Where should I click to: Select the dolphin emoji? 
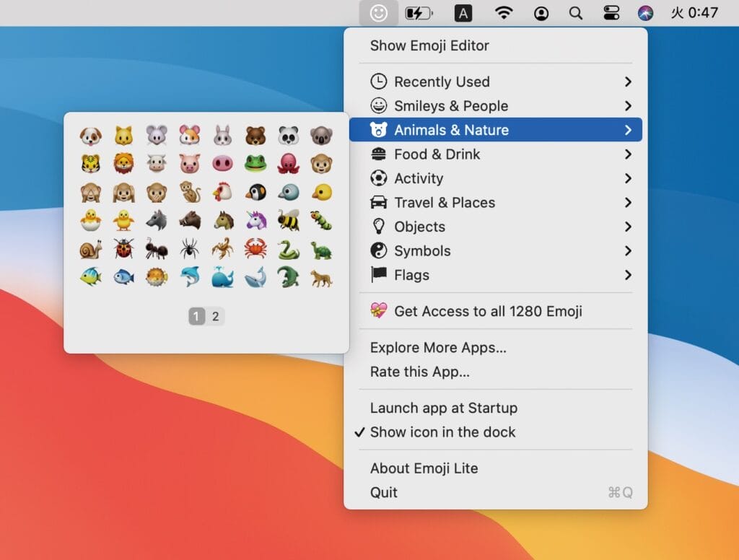190,276
